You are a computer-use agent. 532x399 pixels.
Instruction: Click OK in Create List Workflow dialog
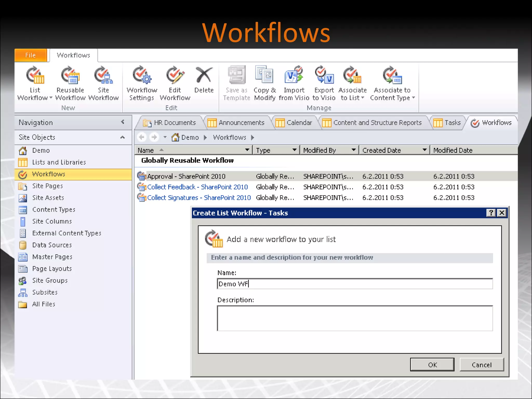432,365
